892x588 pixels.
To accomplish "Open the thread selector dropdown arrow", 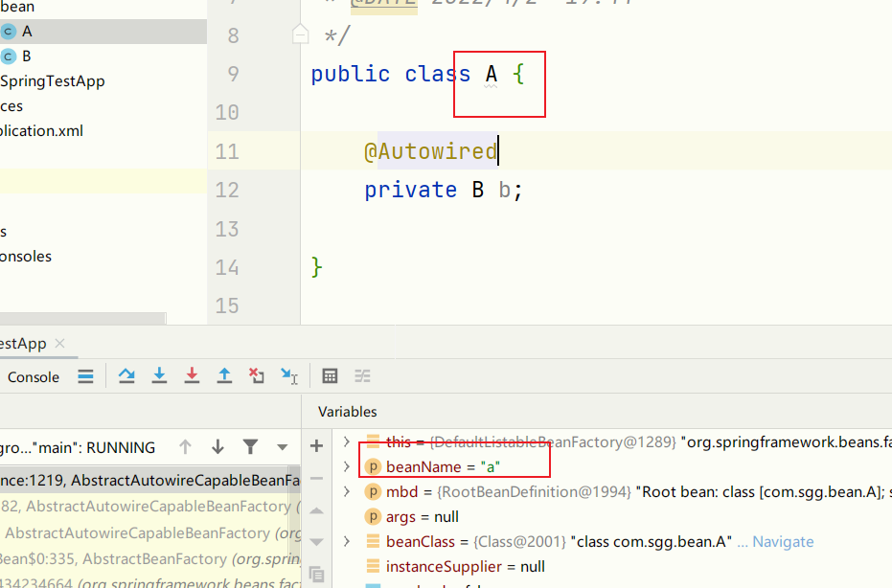I will (x=282, y=447).
